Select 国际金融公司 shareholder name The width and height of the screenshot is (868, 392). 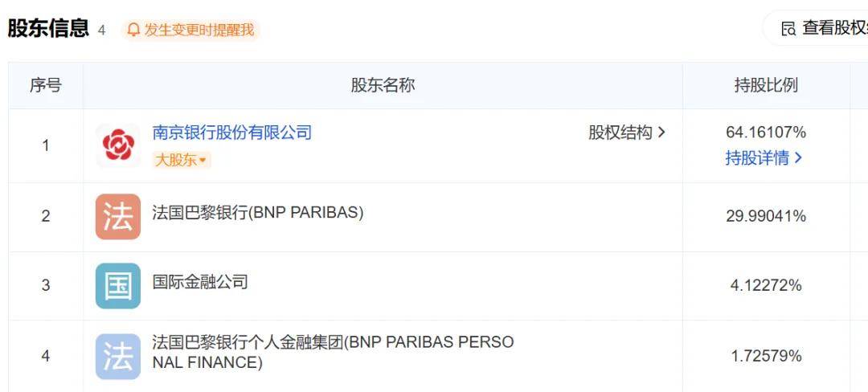(200, 283)
